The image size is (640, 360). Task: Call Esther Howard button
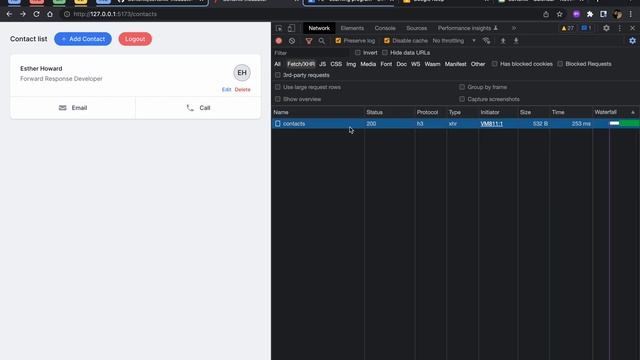(198, 108)
